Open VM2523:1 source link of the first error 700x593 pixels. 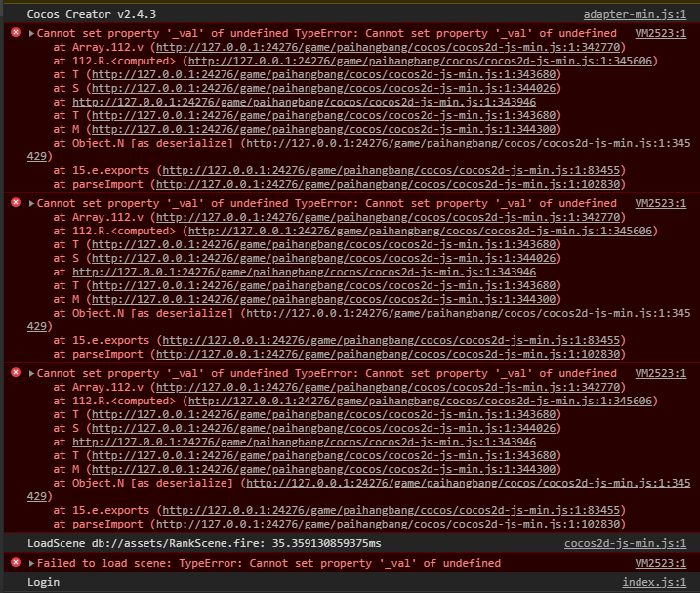point(661,33)
